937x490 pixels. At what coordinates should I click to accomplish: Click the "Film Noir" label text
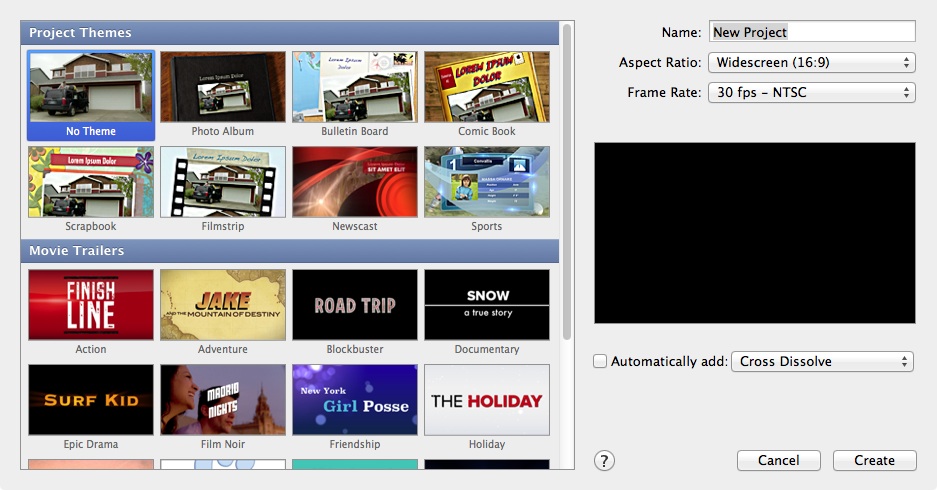tap(223, 444)
